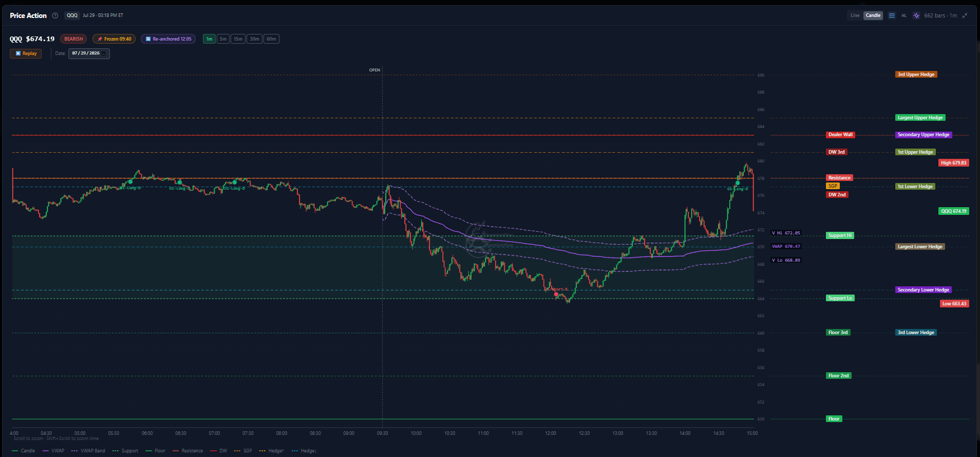Toggle Candle series in the legend
This screenshot has width=980, height=457.
(x=24, y=451)
